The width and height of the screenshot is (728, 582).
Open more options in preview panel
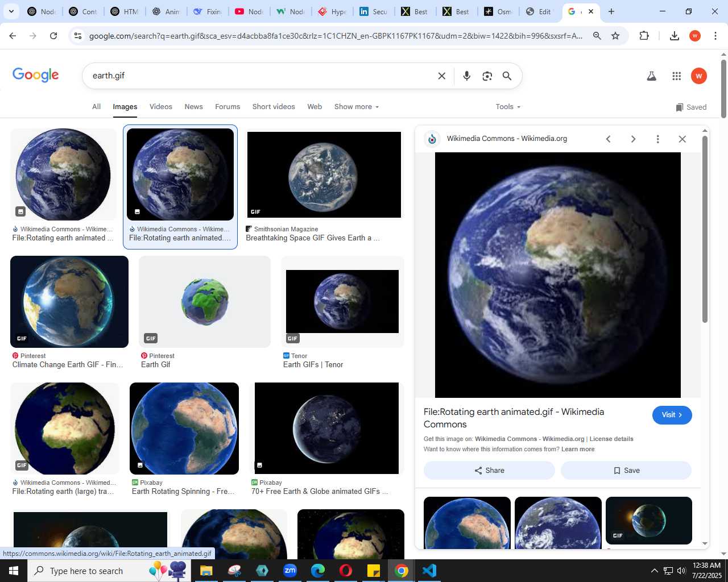(x=657, y=139)
